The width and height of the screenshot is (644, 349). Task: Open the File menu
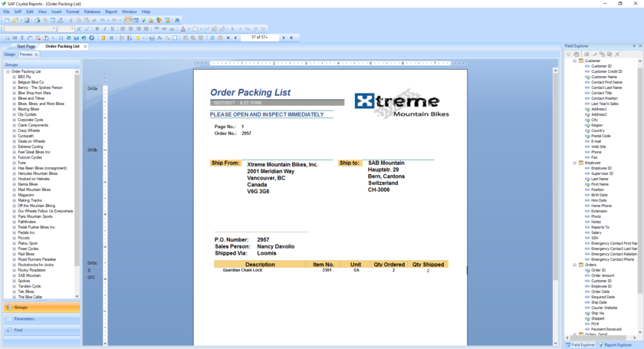coord(6,12)
